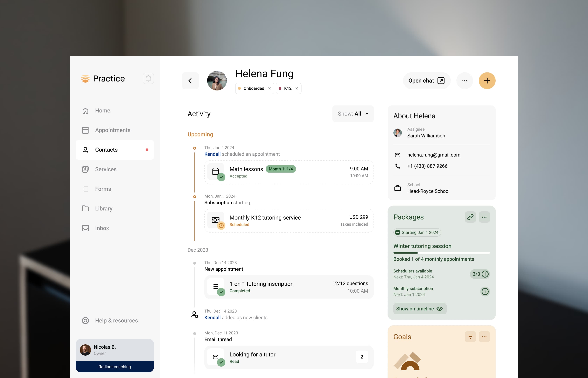Click the Goals filter icon

(x=470, y=337)
